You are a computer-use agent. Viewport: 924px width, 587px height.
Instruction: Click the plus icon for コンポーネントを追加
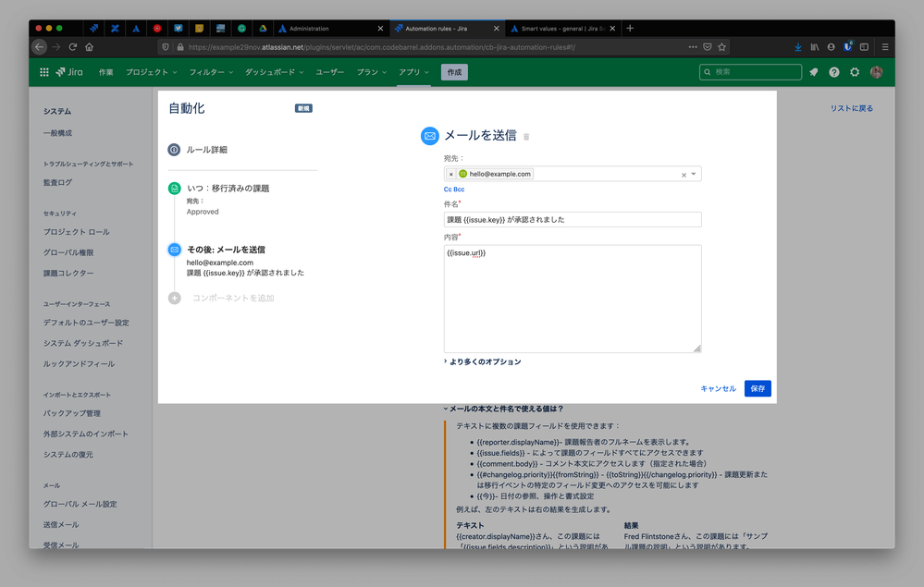[x=175, y=298]
